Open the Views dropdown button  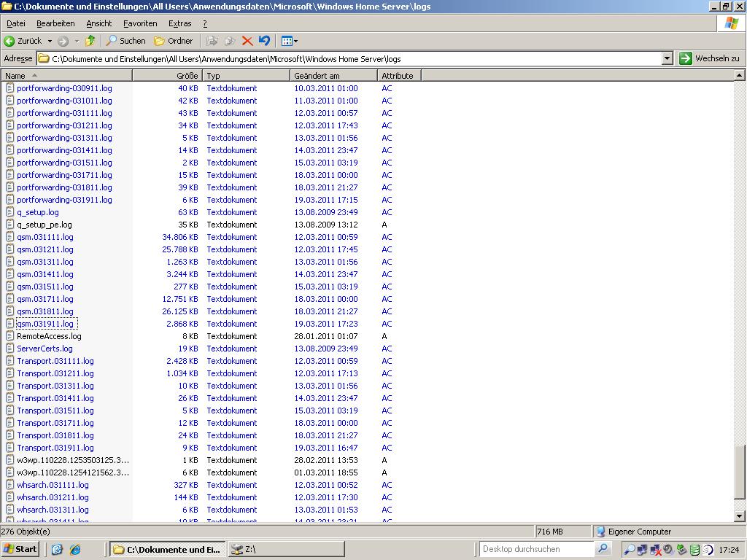[x=289, y=41]
